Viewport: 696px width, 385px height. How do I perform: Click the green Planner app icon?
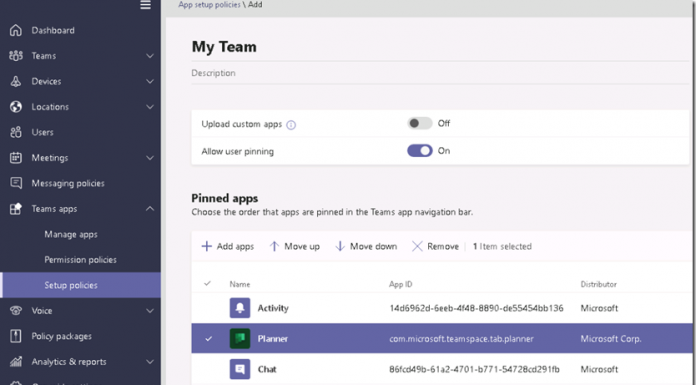tap(240, 338)
